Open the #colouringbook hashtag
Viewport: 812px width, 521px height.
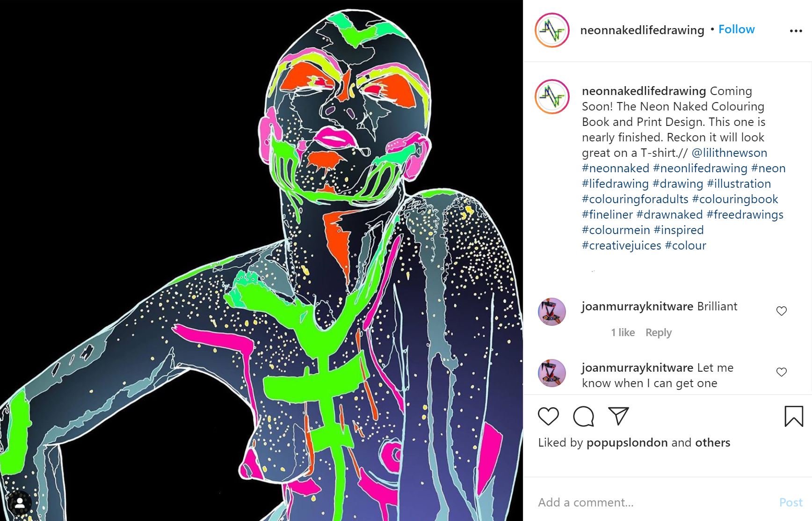pos(735,199)
